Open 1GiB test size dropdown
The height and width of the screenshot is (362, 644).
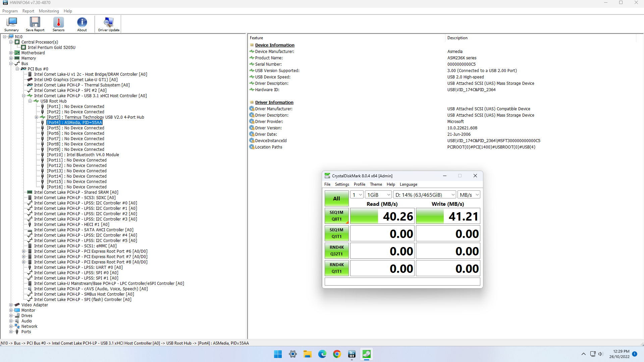(x=378, y=195)
